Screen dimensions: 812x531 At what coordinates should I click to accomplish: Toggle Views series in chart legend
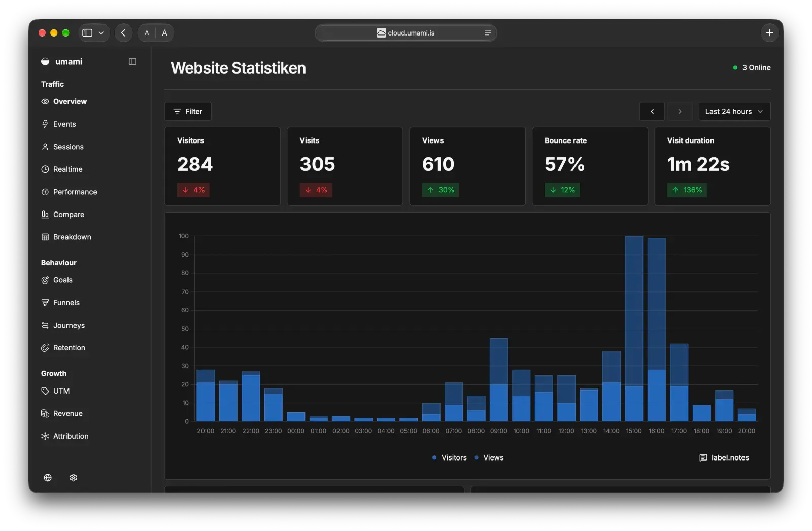489,458
